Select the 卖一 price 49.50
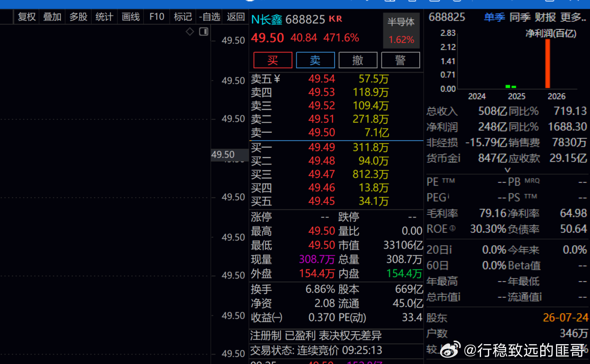 pyautogui.click(x=321, y=132)
